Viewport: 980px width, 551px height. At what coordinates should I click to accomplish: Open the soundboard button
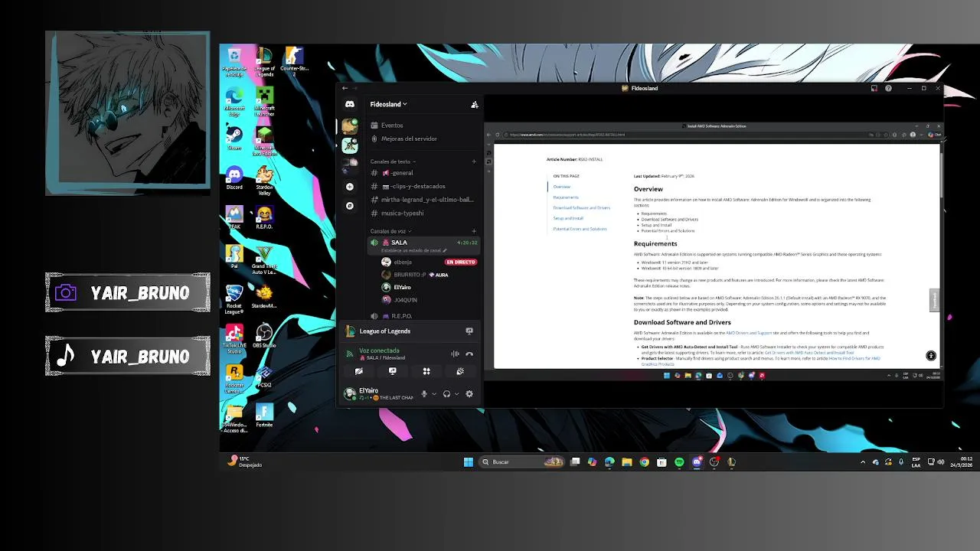point(460,371)
